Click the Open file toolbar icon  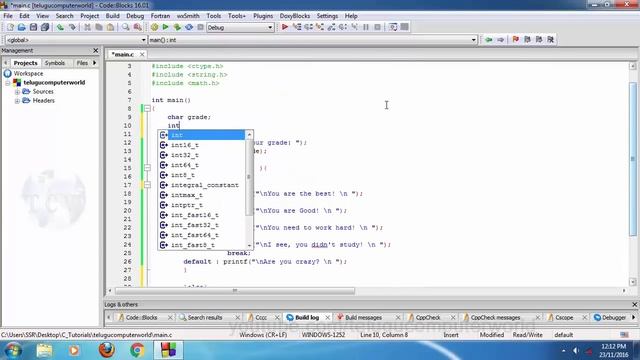click(x=22, y=27)
